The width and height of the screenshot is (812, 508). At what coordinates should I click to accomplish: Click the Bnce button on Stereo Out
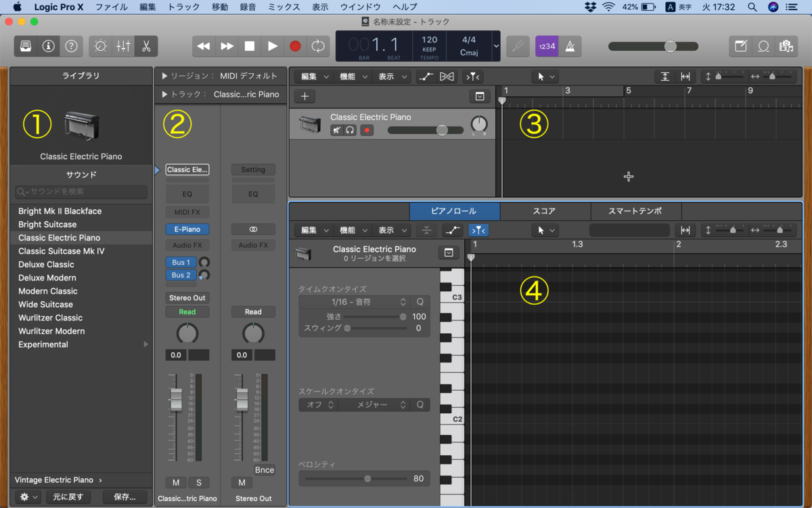[x=265, y=469]
